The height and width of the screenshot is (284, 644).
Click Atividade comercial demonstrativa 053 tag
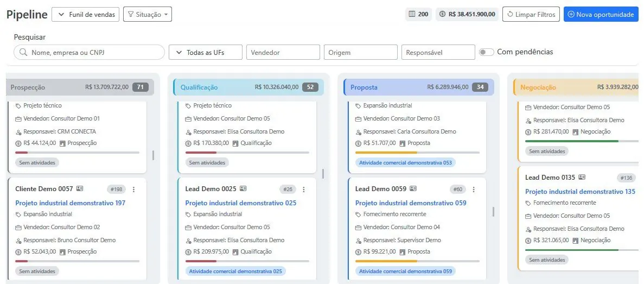tap(405, 163)
